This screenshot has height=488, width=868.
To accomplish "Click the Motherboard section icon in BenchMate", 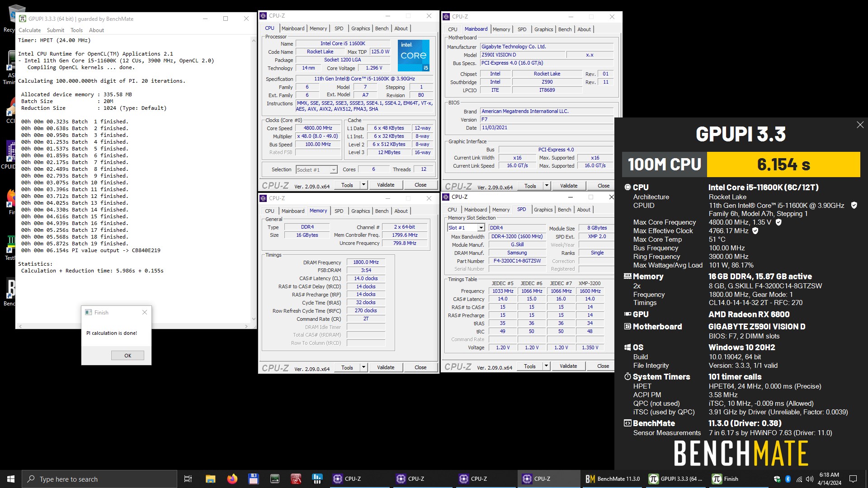I will [627, 326].
